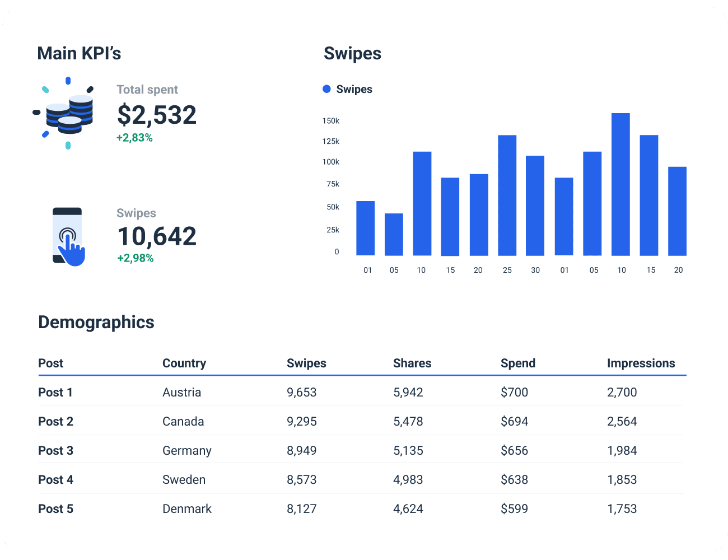Click the first bar above label 01
The image size is (728, 560).
365,227
